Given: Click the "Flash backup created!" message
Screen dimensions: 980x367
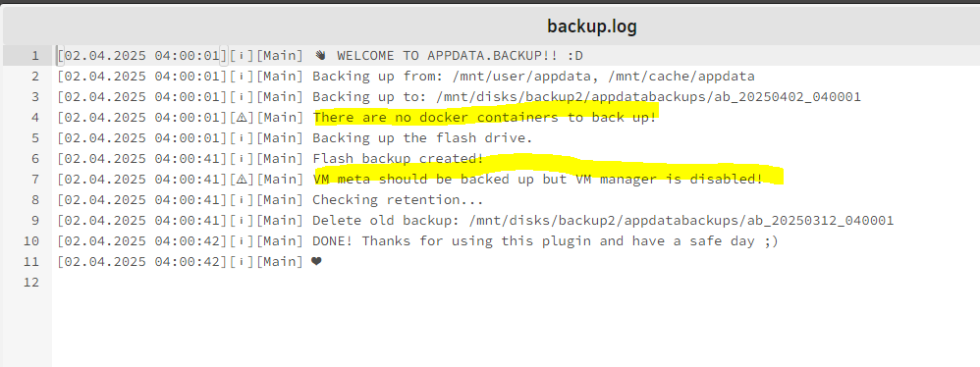Looking at the screenshot, I should click(x=398, y=159).
